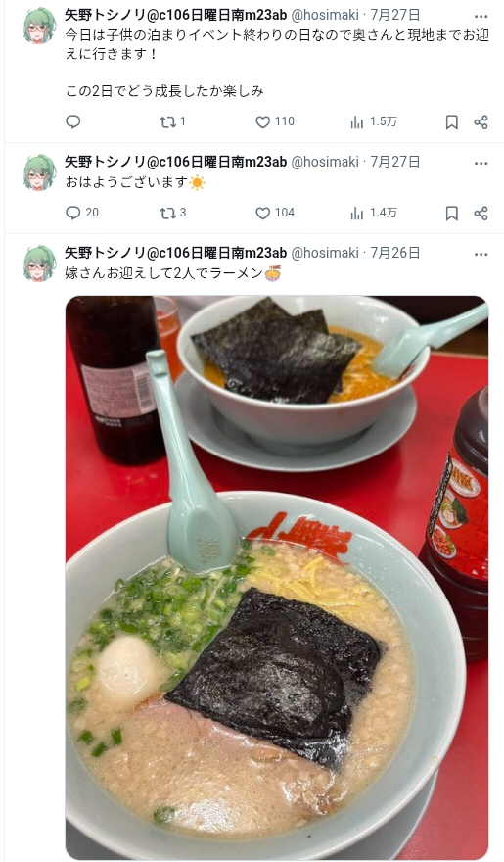The height and width of the screenshot is (862, 504).
Task: Reply to the July 27 pickup event tweet
Action: tap(73, 121)
